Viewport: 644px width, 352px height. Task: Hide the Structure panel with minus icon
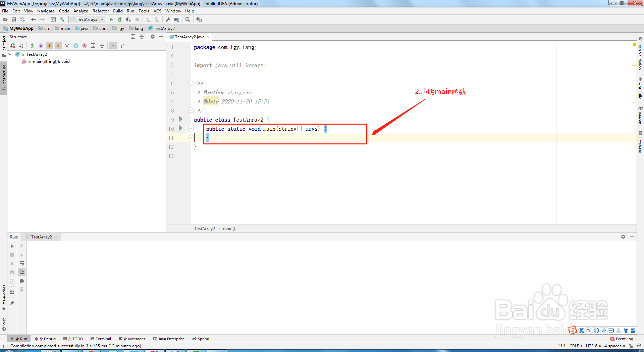[x=161, y=37]
